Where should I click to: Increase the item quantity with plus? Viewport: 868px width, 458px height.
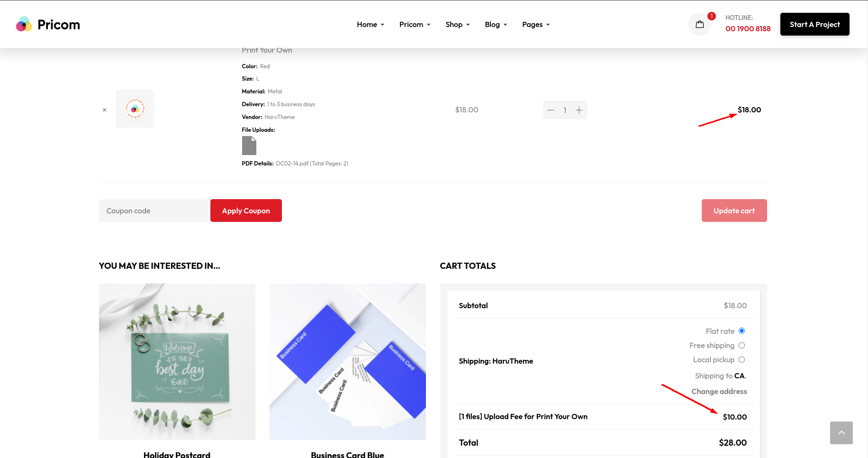(x=579, y=110)
